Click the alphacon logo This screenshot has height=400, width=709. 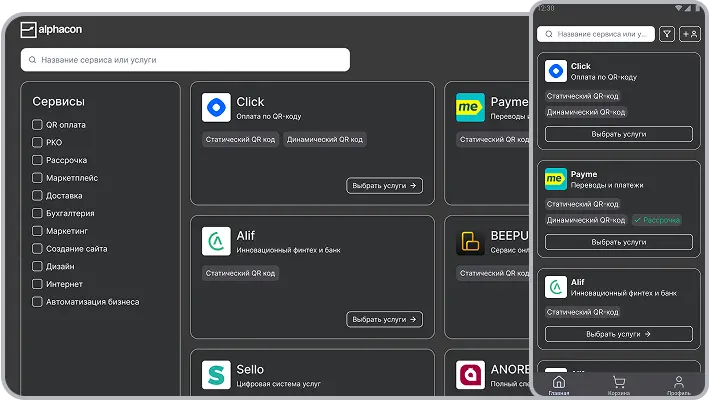tap(51, 29)
